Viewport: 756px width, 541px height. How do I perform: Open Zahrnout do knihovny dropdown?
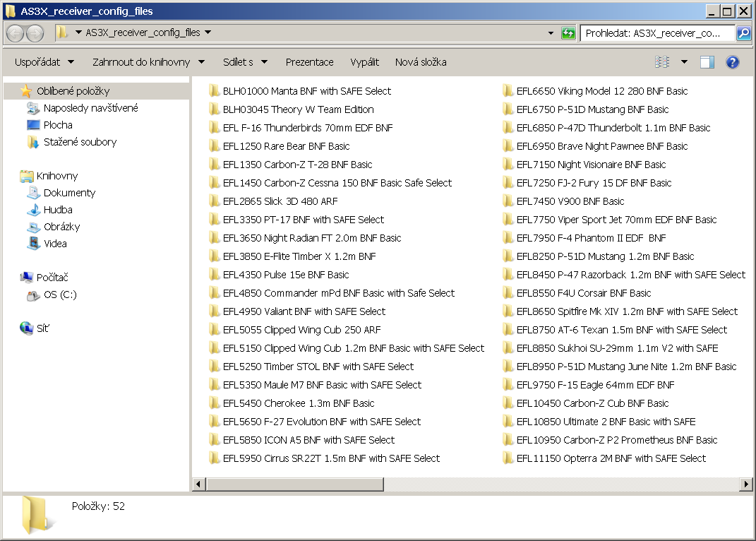coord(148,62)
